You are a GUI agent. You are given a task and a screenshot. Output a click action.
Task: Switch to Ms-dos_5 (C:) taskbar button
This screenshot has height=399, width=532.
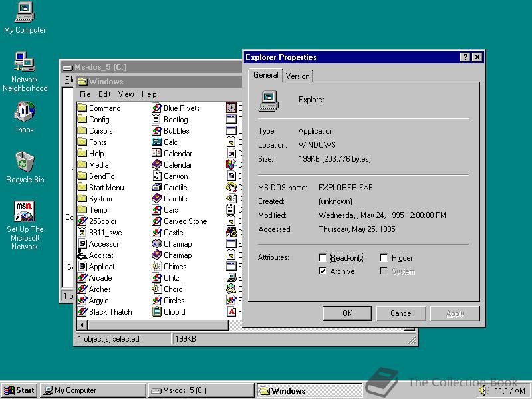pos(201,390)
